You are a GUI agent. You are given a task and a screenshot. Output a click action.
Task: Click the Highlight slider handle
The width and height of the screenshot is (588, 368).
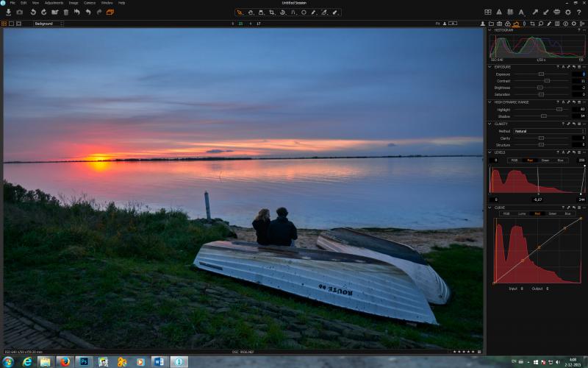click(x=559, y=109)
